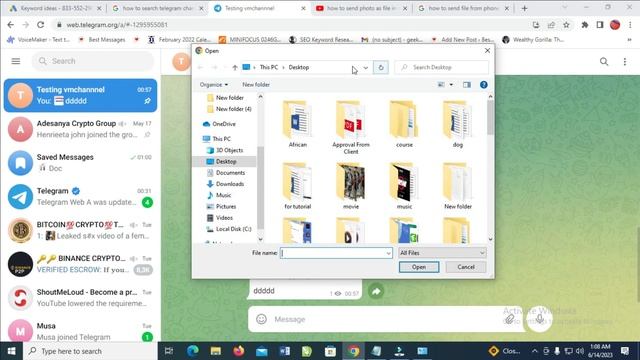This screenshot has width=640, height=360.
Task: Select the music folder in file list
Action: point(404,186)
